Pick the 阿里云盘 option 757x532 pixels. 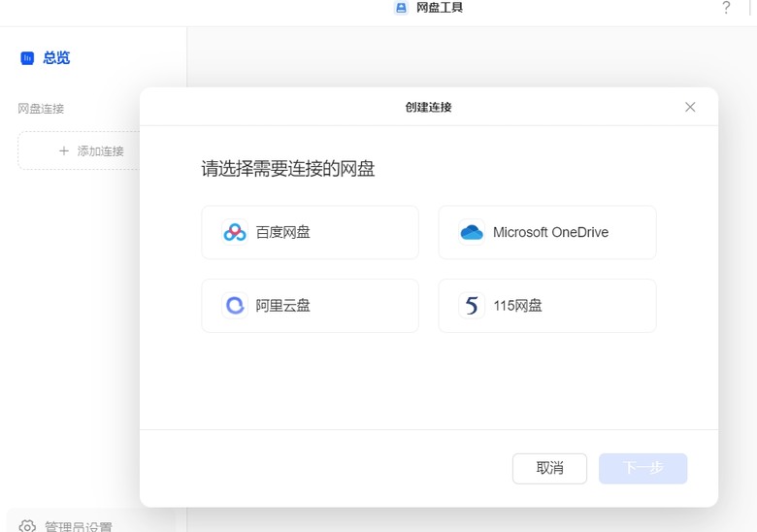(x=310, y=306)
